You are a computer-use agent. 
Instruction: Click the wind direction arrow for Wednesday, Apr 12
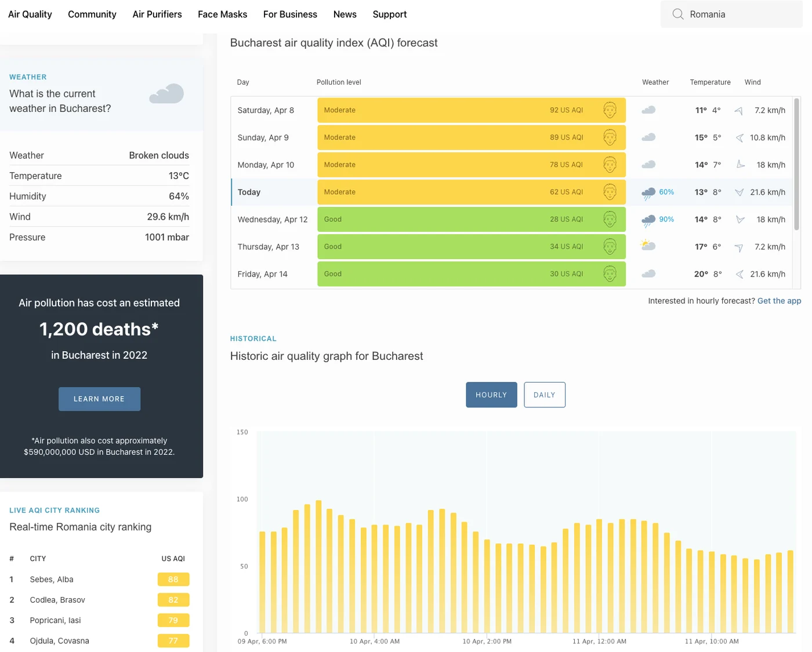[x=740, y=220]
